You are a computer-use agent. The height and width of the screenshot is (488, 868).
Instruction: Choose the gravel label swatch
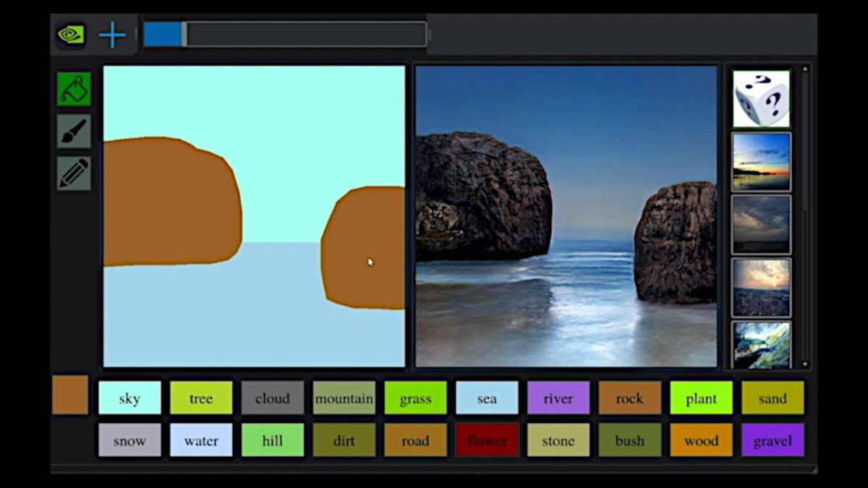click(773, 440)
